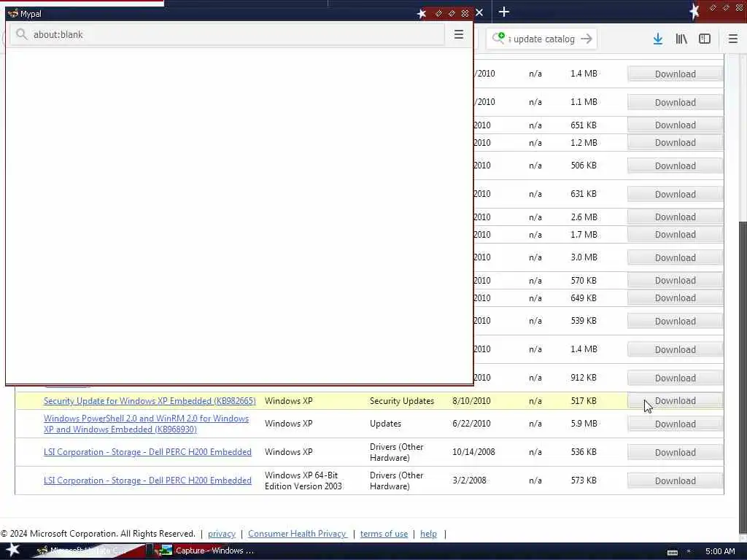
Task: Open LSI Corporation link for Windows XP row
Action: (147, 452)
